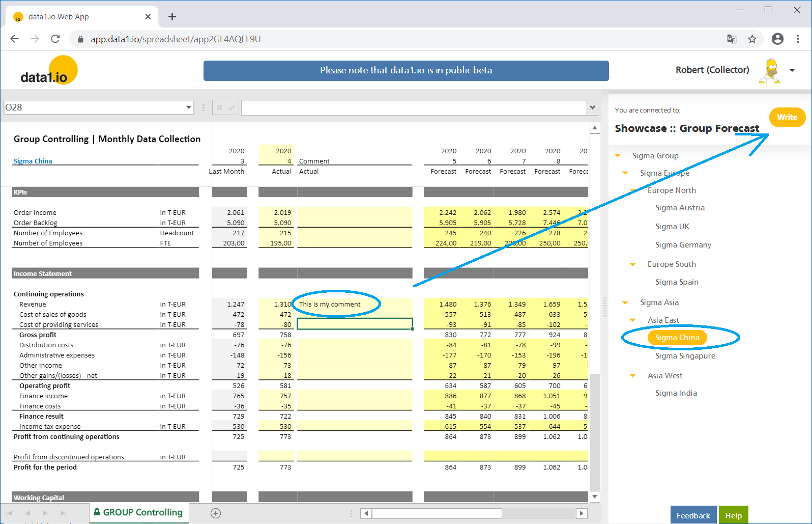Screen dimensions: 812x524
Task: Cancel formula entry with the X icon
Action: point(219,107)
